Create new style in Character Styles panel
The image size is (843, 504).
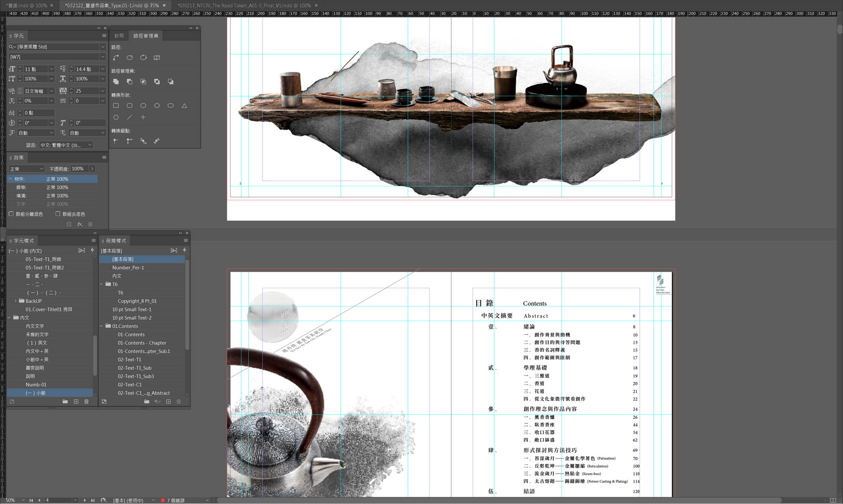pos(76,402)
